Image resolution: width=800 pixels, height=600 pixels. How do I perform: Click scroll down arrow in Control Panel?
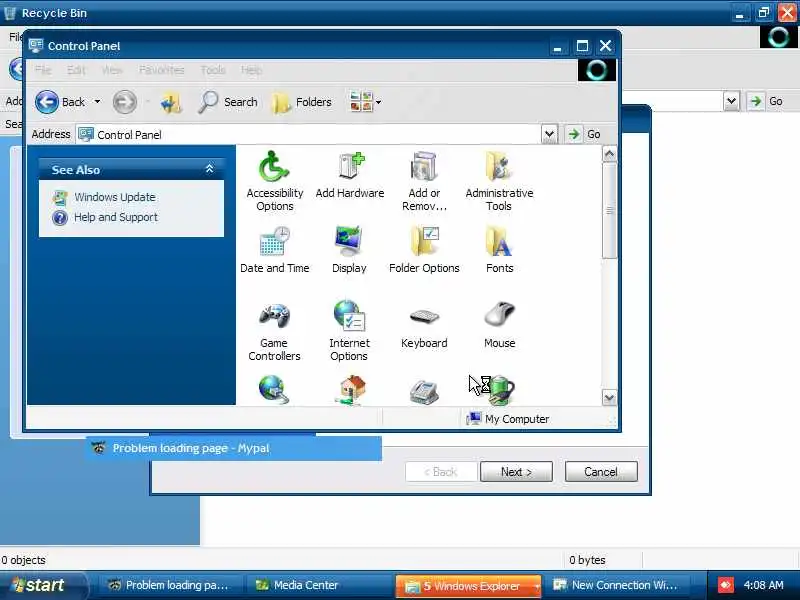pos(609,397)
